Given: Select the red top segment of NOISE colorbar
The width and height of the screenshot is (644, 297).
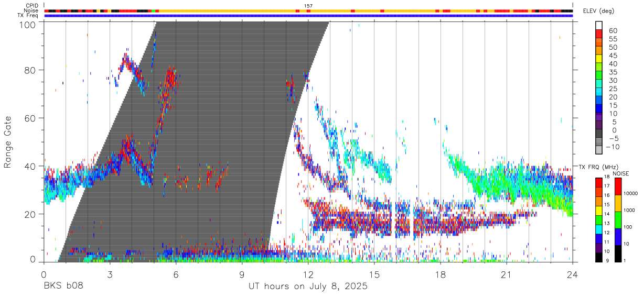Looking at the screenshot, I should pyautogui.click(x=618, y=186).
